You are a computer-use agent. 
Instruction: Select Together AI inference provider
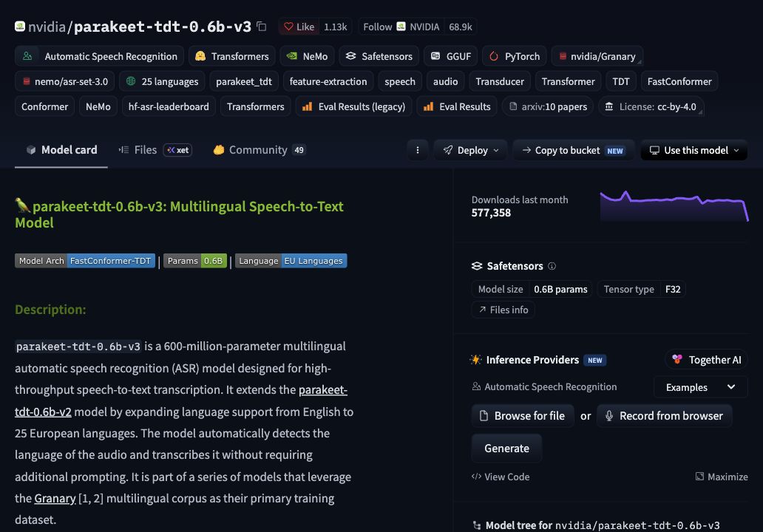[x=706, y=360]
